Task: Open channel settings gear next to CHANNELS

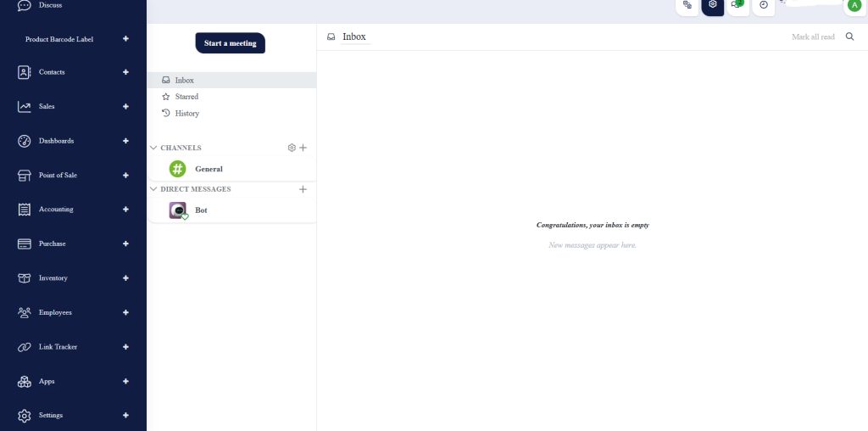Action: point(292,148)
